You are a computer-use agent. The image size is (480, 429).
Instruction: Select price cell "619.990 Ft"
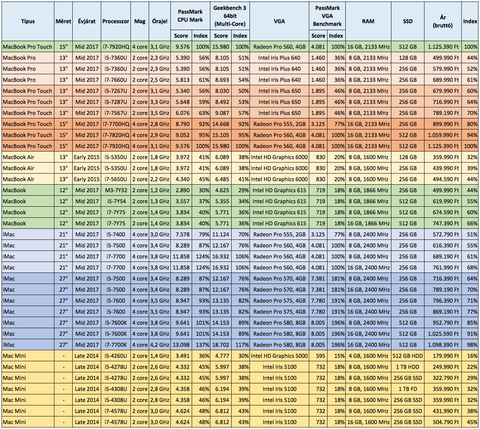click(443, 201)
